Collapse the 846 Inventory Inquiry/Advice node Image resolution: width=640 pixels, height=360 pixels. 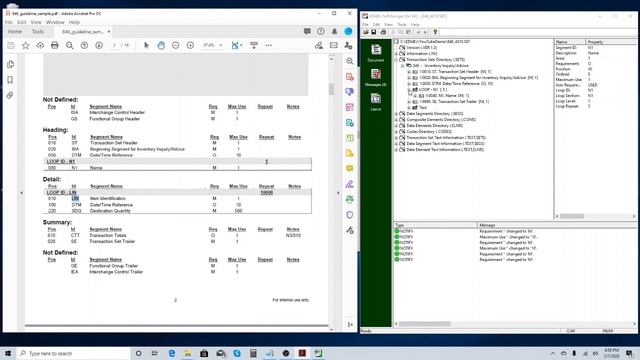tap(402, 66)
